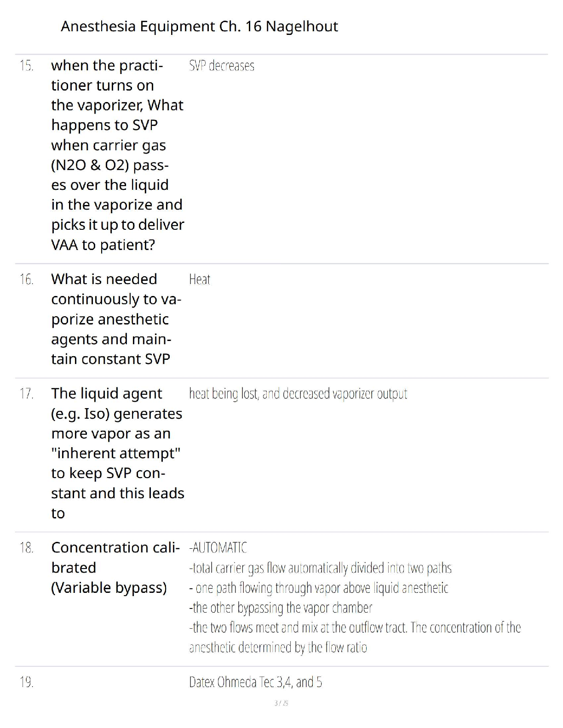563x728 pixels.
Task: Click the line about total carrier gas flow divided
Action: (320, 568)
